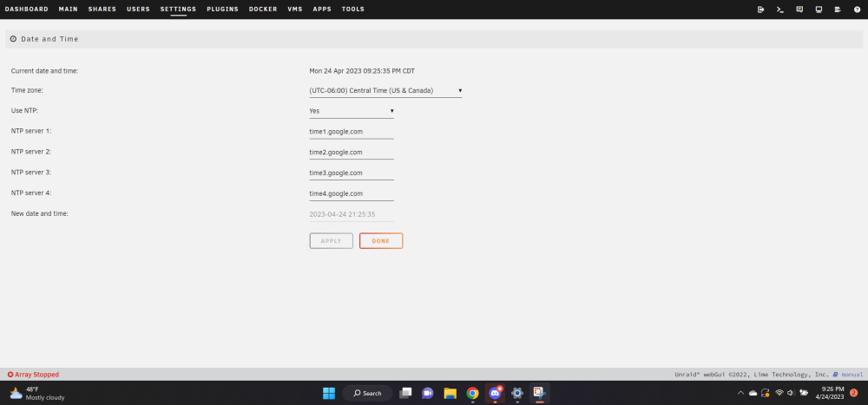The width and height of the screenshot is (868, 405).
Task: Open the VMs menu
Action: coord(295,10)
